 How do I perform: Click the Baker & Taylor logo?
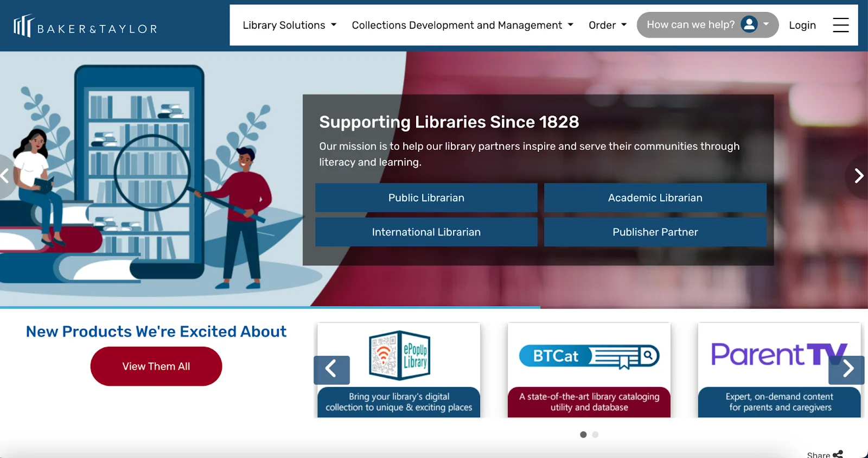tap(85, 26)
